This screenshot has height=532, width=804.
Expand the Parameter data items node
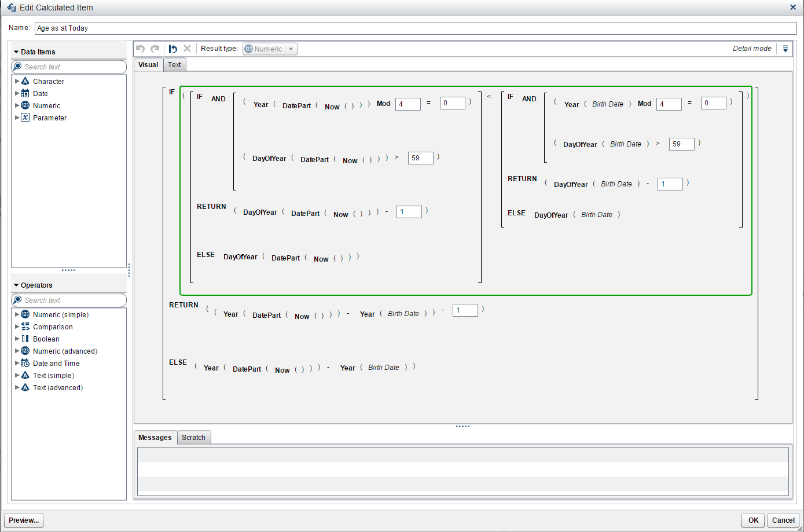17,118
